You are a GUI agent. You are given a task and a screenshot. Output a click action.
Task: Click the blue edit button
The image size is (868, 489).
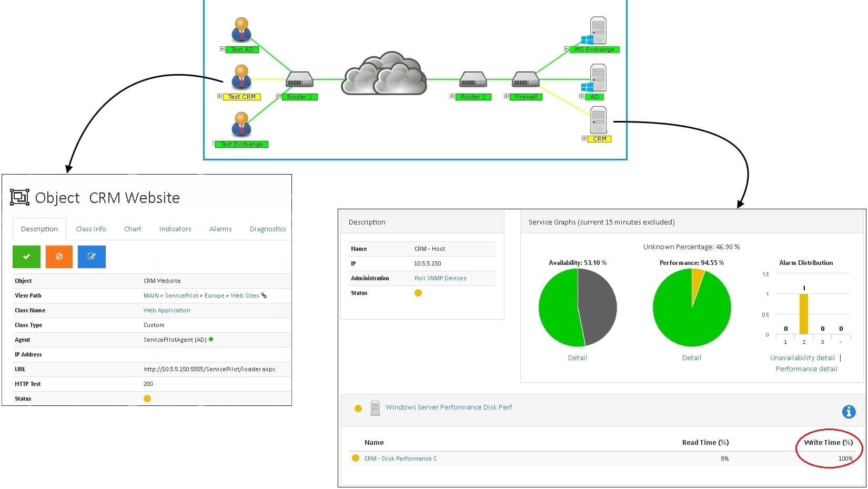[92, 257]
